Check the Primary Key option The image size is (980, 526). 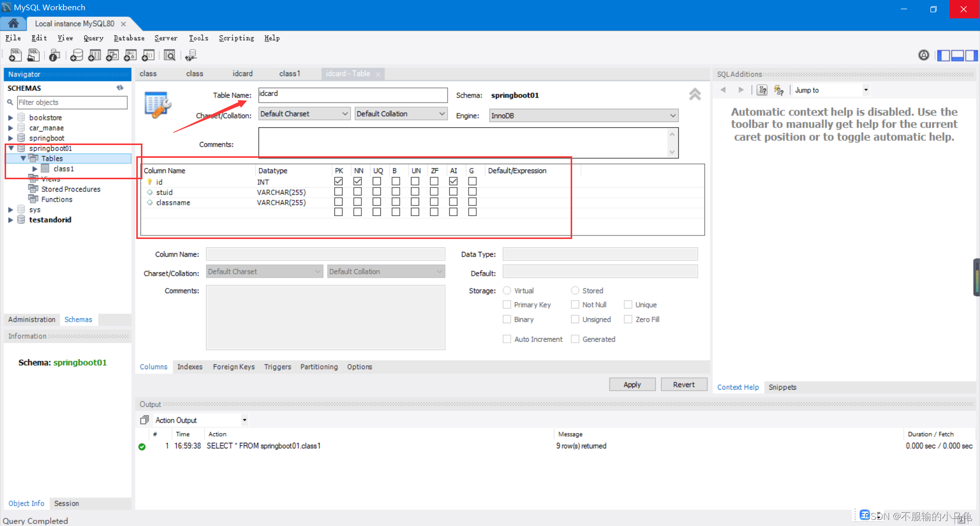[507, 305]
